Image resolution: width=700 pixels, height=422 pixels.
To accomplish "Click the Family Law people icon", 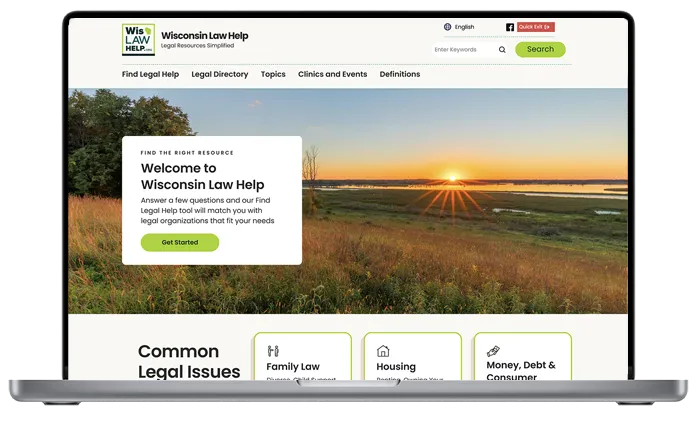I will pyautogui.click(x=273, y=351).
